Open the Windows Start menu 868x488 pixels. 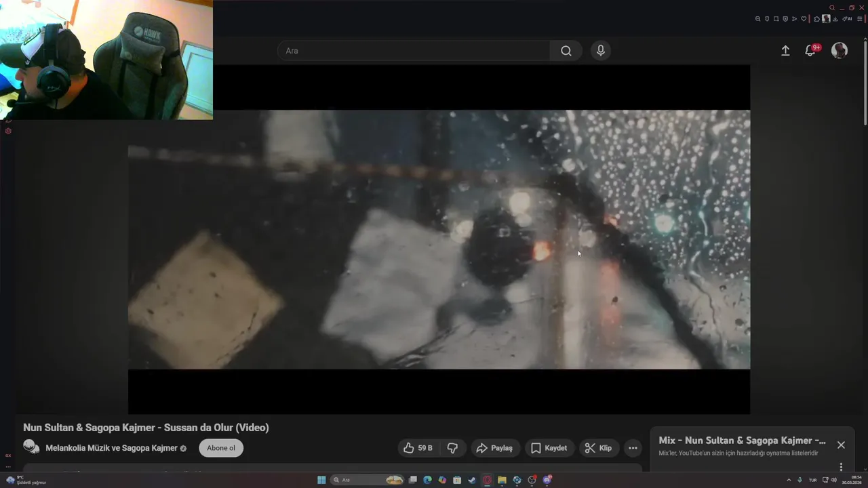pos(321,480)
